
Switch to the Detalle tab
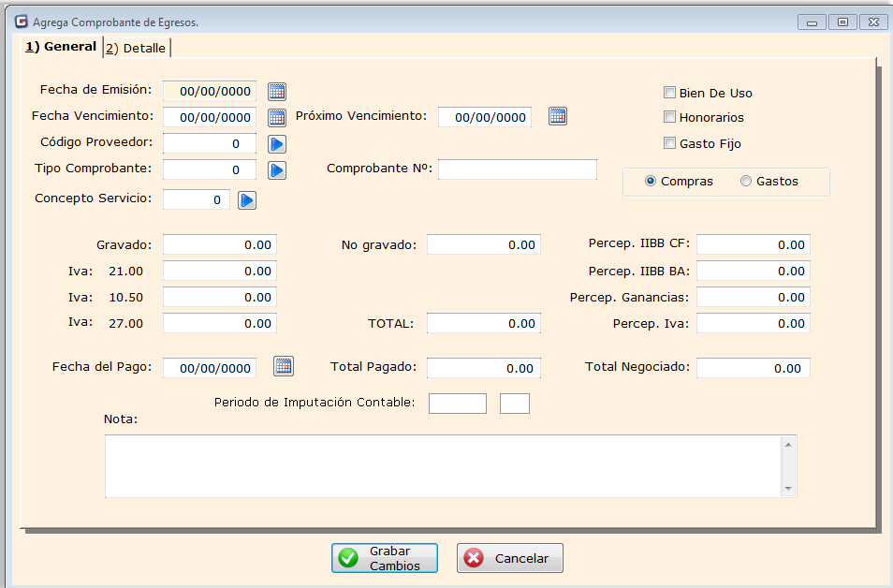137,48
